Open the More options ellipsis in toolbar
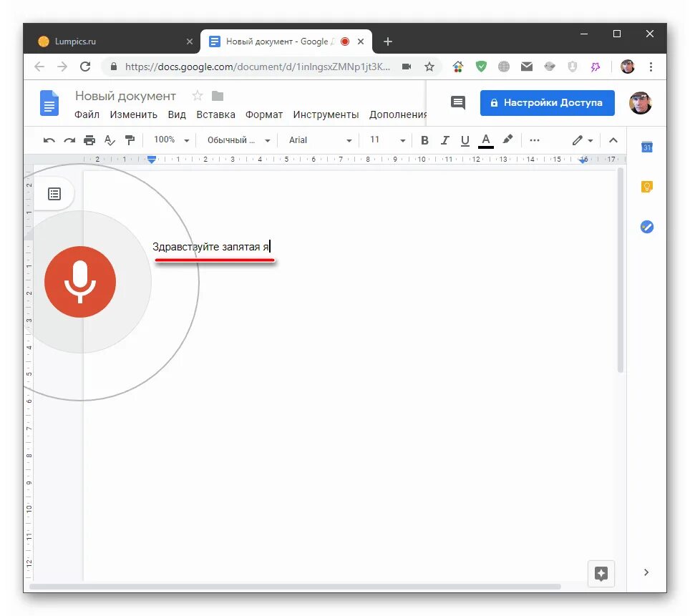Image resolution: width=690 pixels, height=616 pixels. (535, 140)
